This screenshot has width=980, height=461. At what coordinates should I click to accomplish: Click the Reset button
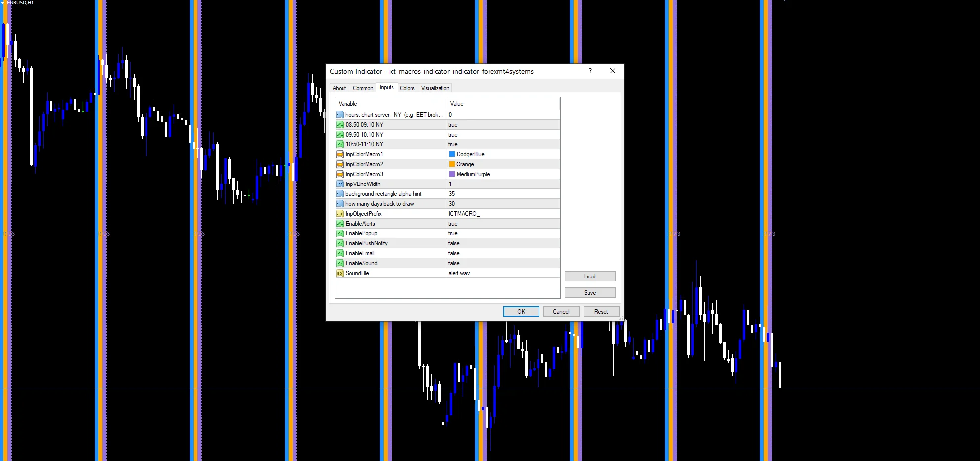tap(601, 312)
